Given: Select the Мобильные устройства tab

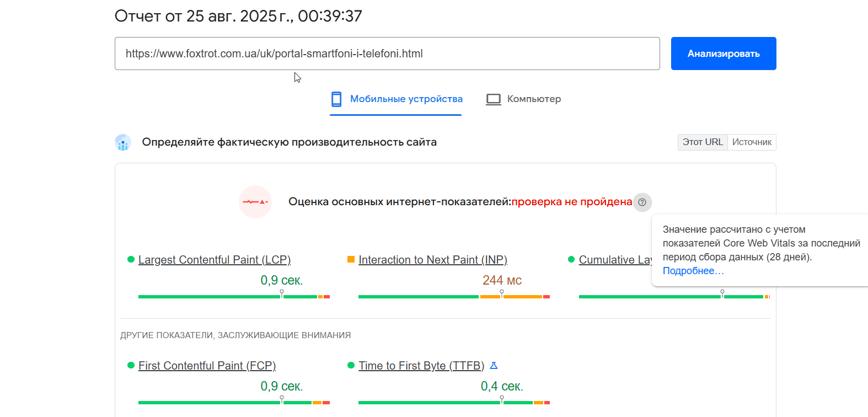Looking at the screenshot, I should click(x=396, y=99).
